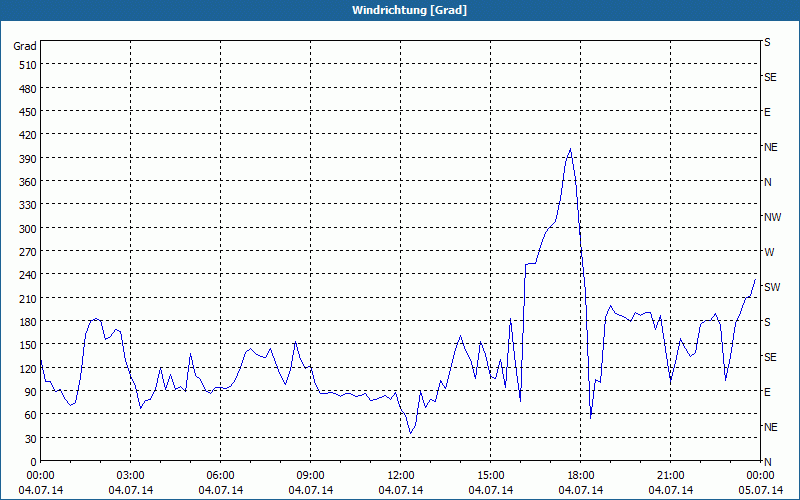Click the 03:00 time label

(131, 476)
